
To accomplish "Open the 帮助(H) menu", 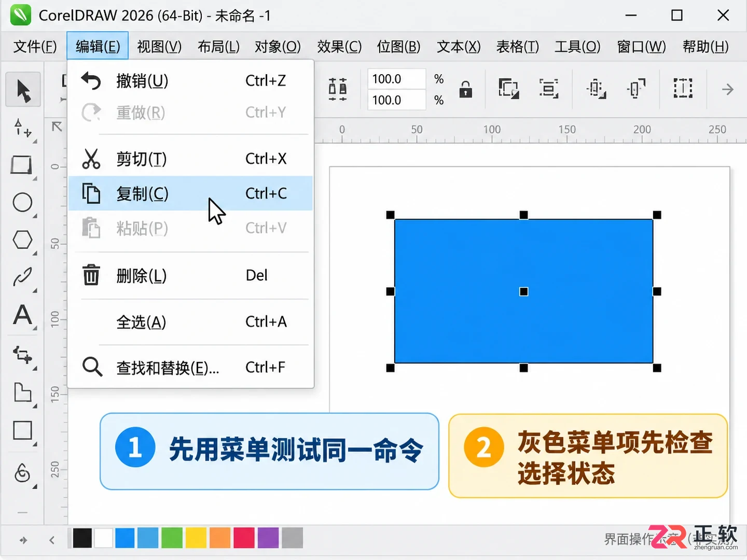I will (706, 47).
